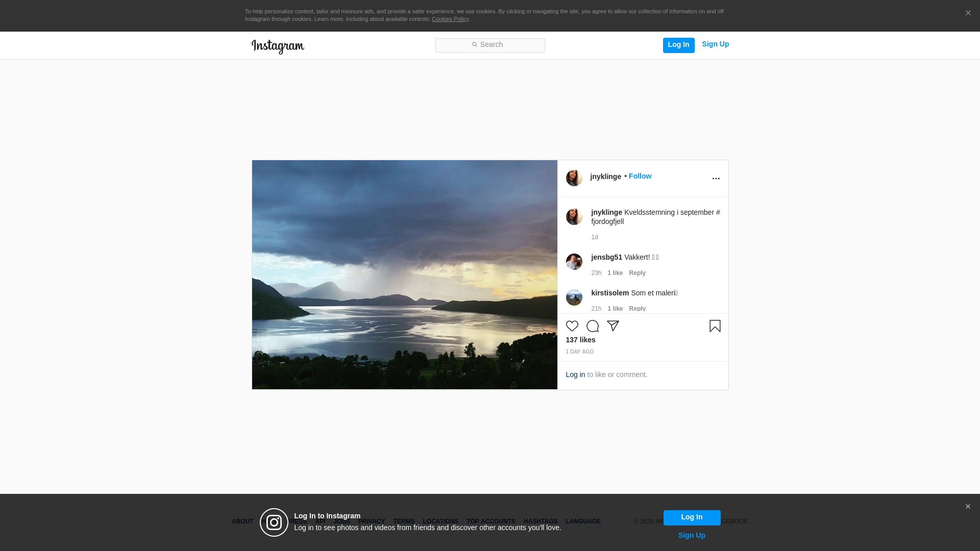Open jnyklinge profile picture in post header
The image size is (980, 551).
click(x=574, y=178)
